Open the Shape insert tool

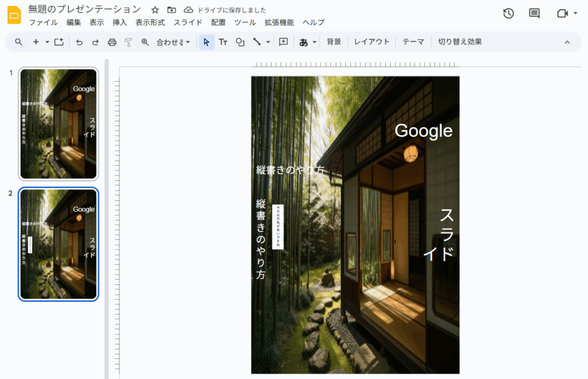click(240, 42)
